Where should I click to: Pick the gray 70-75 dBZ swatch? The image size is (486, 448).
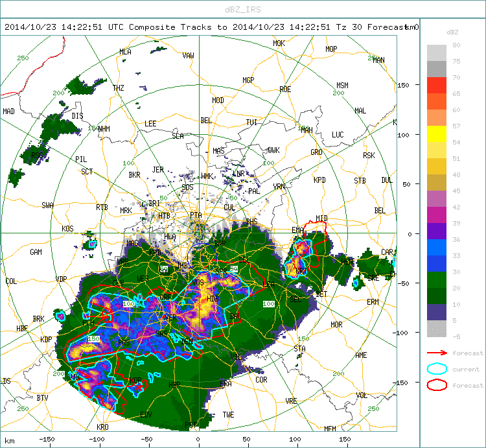[437, 69]
